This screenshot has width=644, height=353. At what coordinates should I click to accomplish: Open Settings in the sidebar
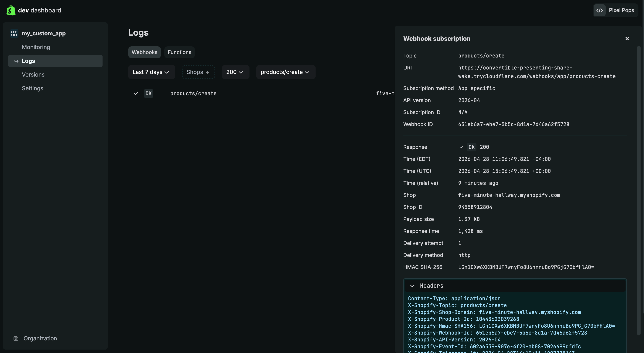click(x=32, y=88)
